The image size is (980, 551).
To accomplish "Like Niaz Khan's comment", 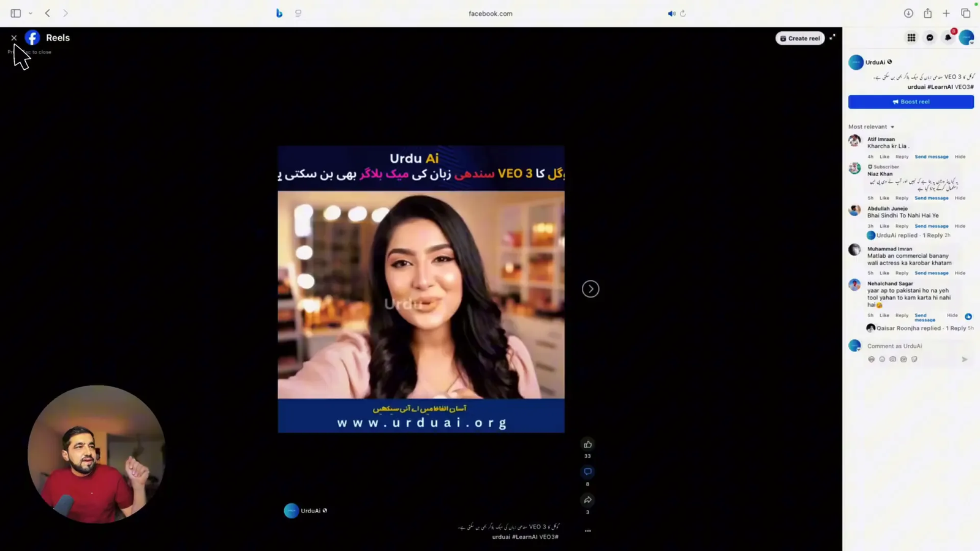I will pyautogui.click(x=884, y=198).
